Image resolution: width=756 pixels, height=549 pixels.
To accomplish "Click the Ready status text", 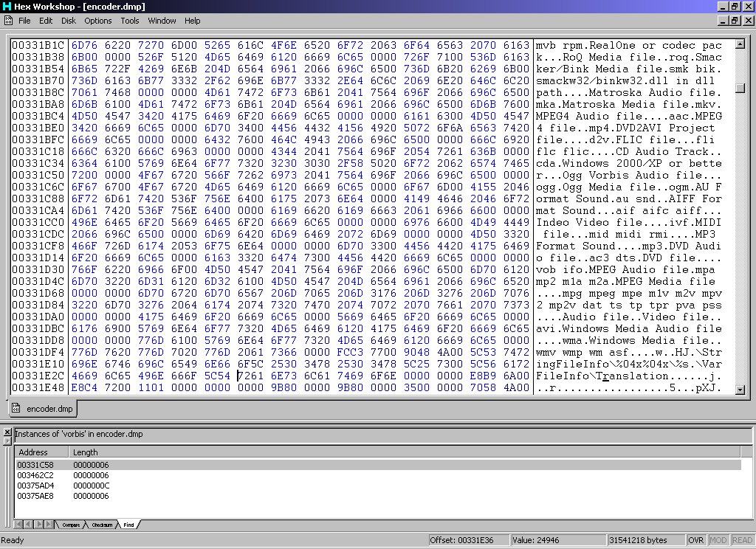I will pyautogui.click(x=13, y=540).
